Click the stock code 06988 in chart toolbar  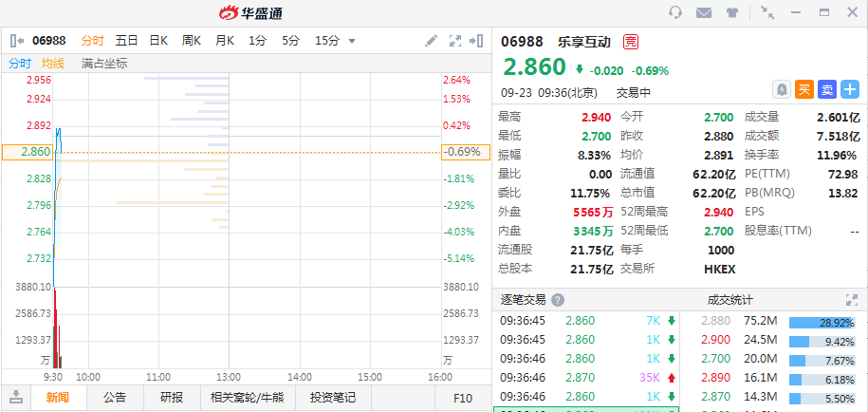point(48,41)
